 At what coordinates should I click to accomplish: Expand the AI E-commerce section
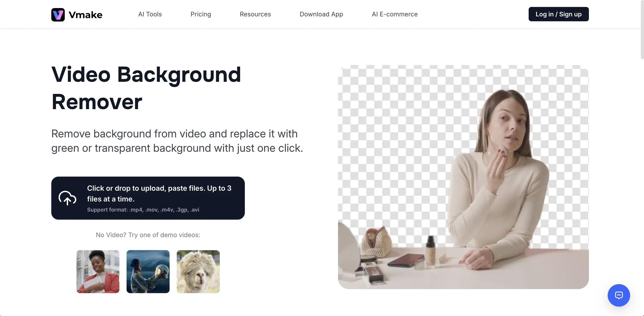pyautogui.click(x=394, y=14)
